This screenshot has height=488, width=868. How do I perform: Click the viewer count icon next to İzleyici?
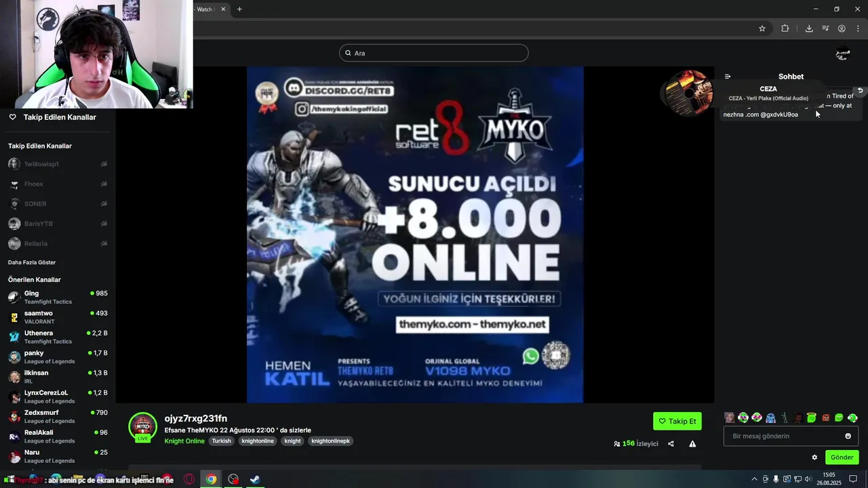617,444
